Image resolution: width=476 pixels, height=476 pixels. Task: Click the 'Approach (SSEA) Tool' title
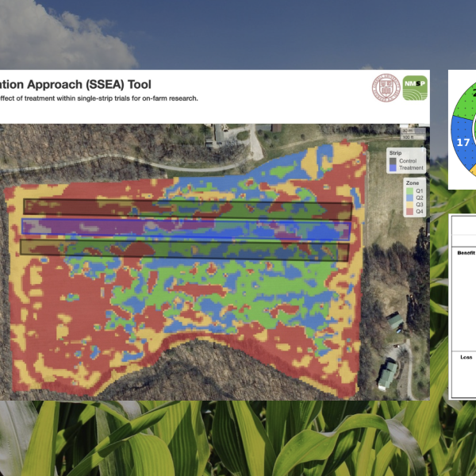click(89, 84)
